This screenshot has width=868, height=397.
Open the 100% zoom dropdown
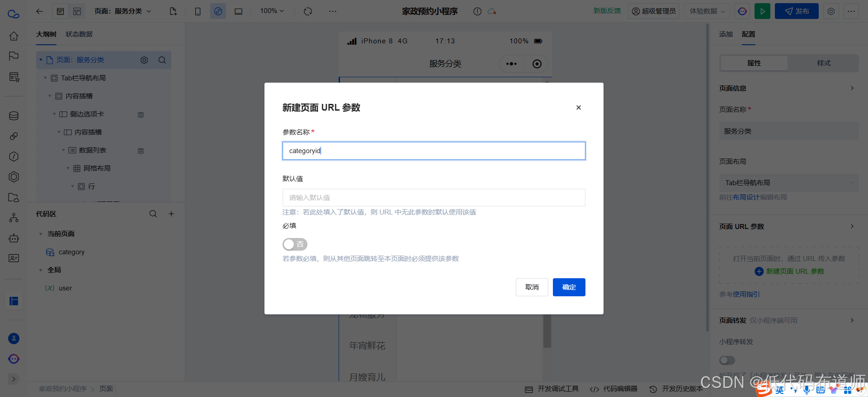pos(272,11)
